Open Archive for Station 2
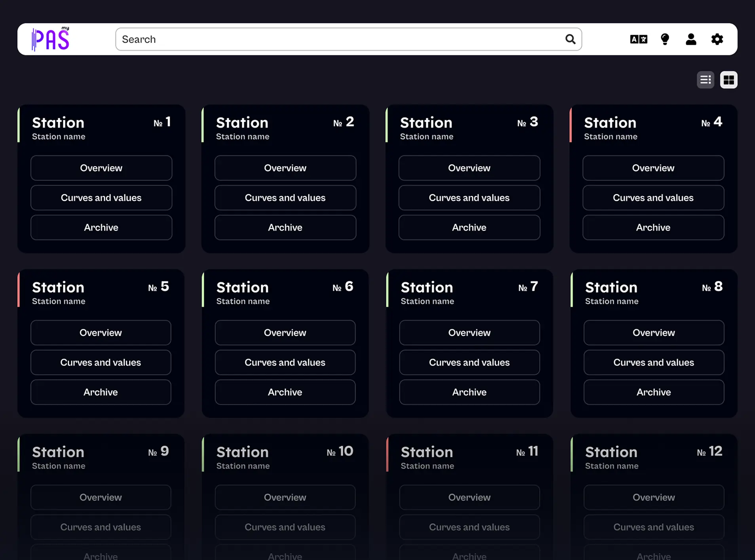This screenshot has height=560, width=755. [285, 227]
